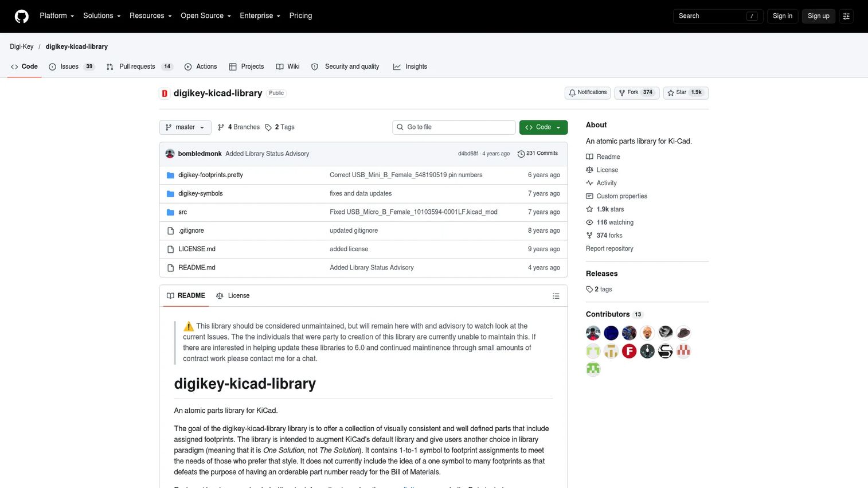Open the Pricing link

300,16
